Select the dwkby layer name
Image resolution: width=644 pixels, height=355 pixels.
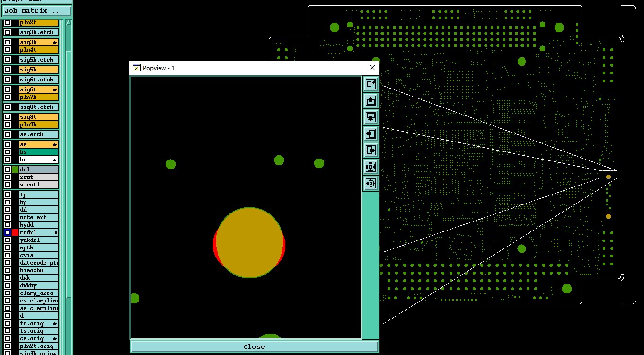[39, 285]
